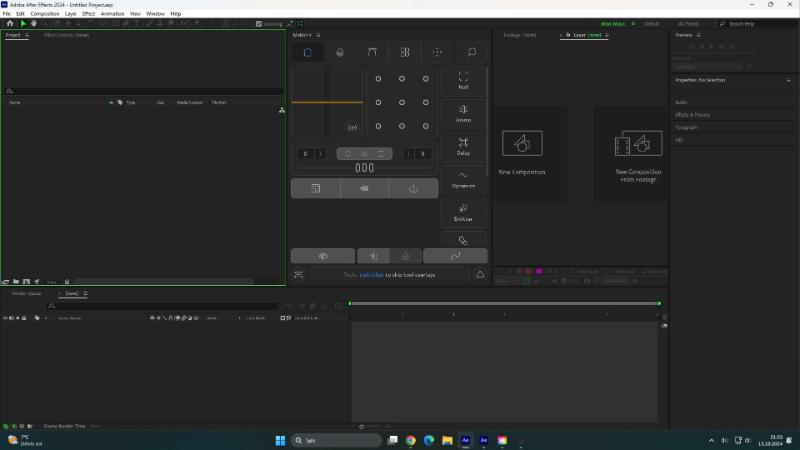This screenshot has height=450, width=800.
Task: Open Motion 4 home tab icon
Action: click(x=308, y=52)
